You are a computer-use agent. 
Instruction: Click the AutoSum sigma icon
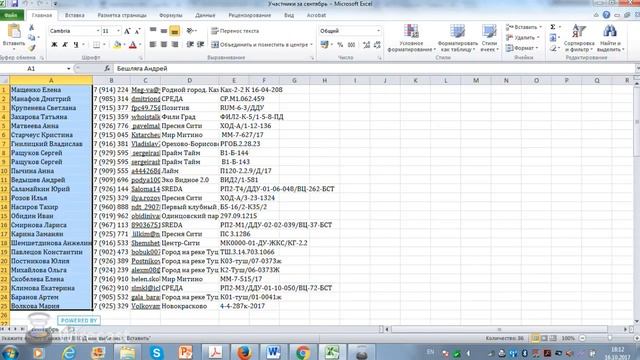pyautogui.click(x=553, y=27)
